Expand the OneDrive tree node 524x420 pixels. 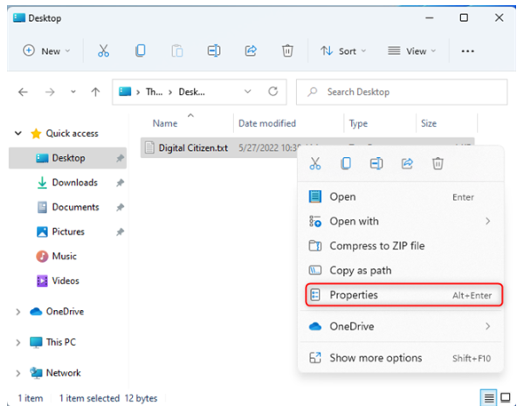tap(18, 312)
